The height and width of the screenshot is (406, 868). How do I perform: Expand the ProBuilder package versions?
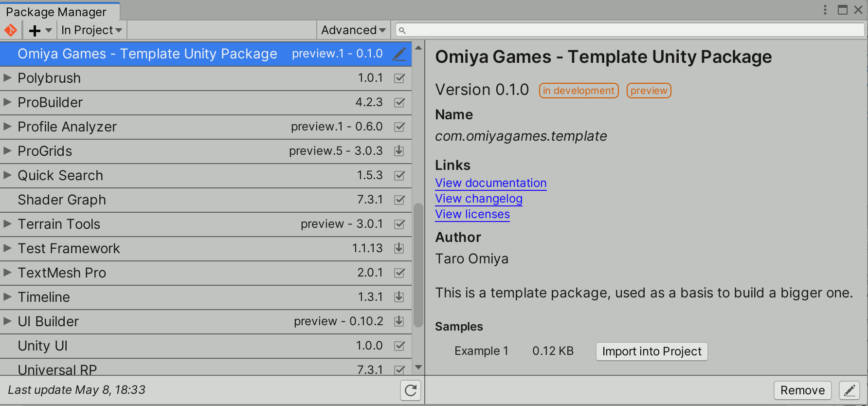pos(7,102)
